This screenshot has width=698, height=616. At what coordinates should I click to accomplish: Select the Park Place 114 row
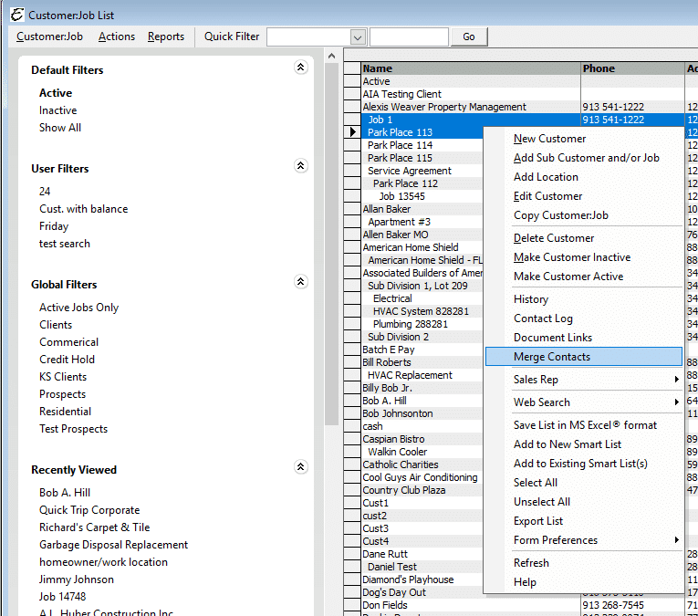422,145
